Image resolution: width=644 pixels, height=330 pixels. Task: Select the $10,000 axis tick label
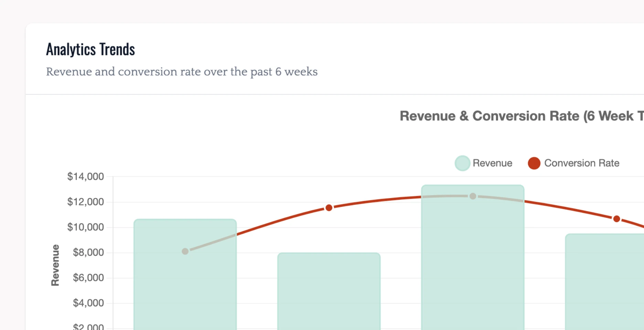click(x=85, y=227)
